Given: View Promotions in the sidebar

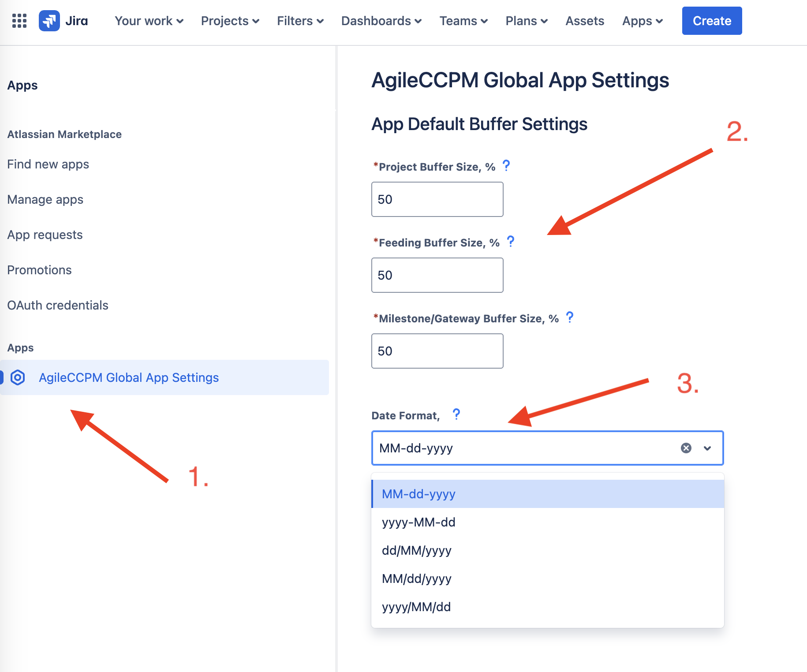Looking at the screenshot, I should pyautogui.click(x=39, y=270).
